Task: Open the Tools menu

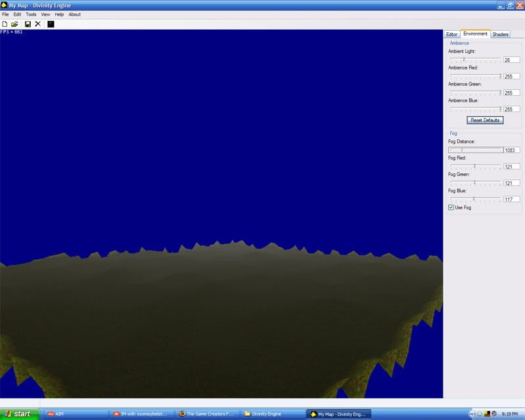Action: (x=31, y=14)
